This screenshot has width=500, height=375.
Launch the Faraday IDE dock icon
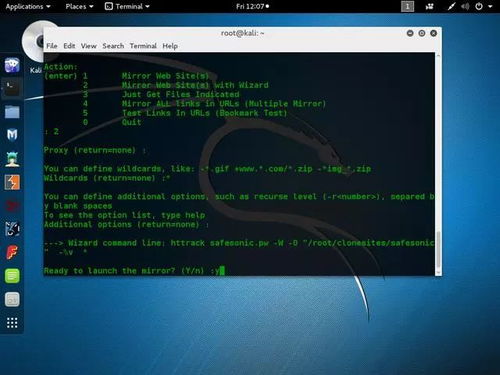(12, 252)
